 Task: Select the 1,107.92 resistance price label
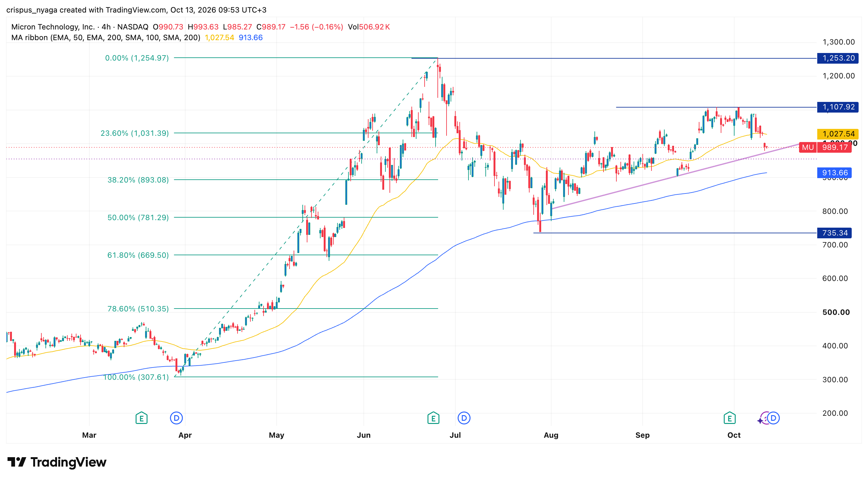pos(838,107)
